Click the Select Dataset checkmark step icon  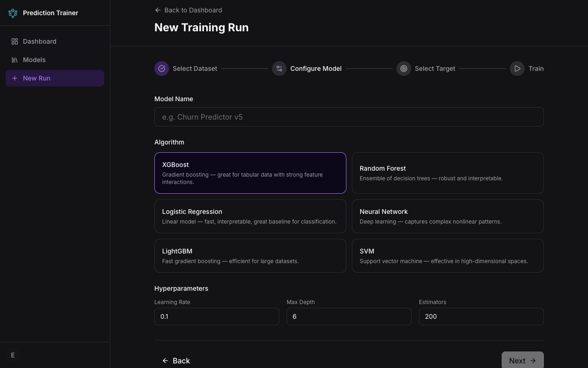click(162, 69)
